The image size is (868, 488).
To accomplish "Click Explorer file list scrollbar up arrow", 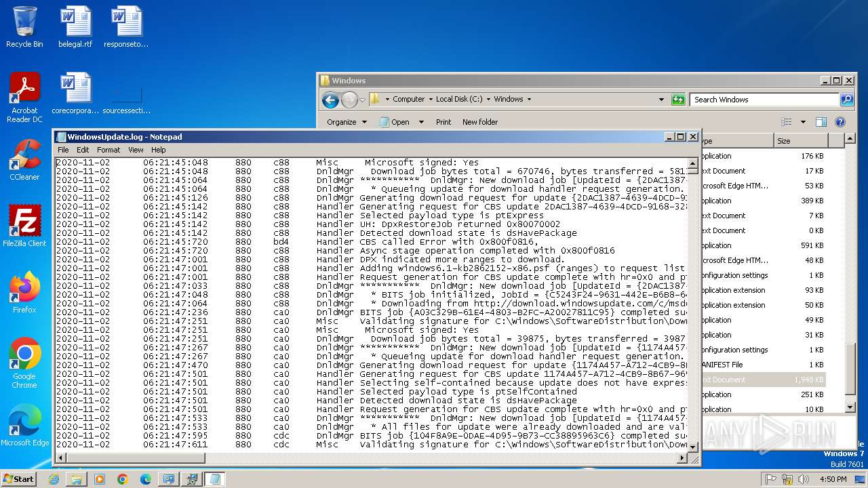I will pos(850,140).
